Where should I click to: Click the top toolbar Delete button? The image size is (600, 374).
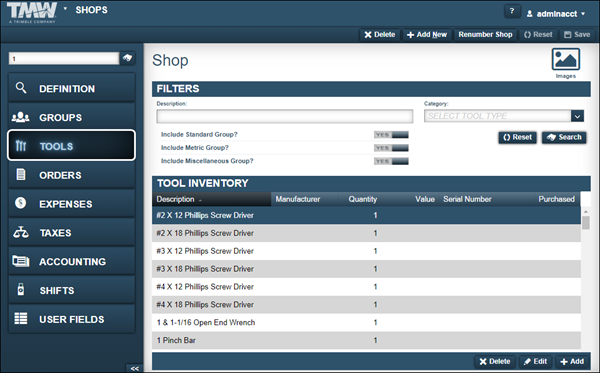[380, 34]
